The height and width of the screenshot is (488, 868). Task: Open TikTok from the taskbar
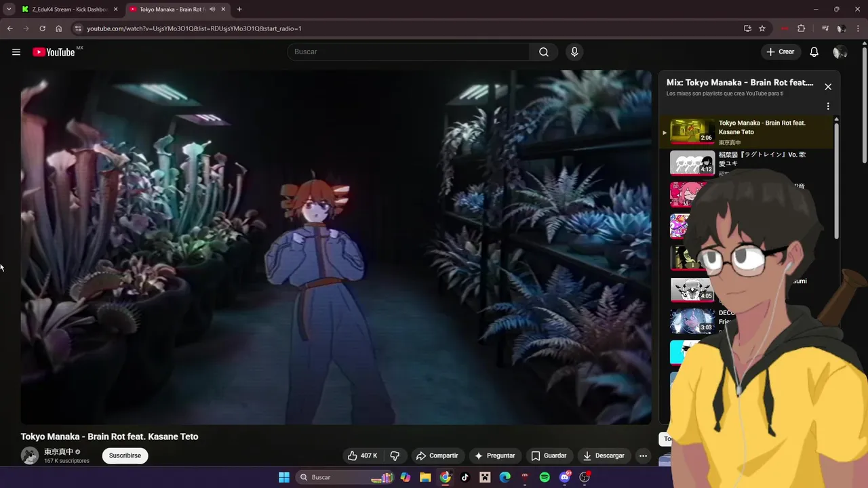[465, 477]
